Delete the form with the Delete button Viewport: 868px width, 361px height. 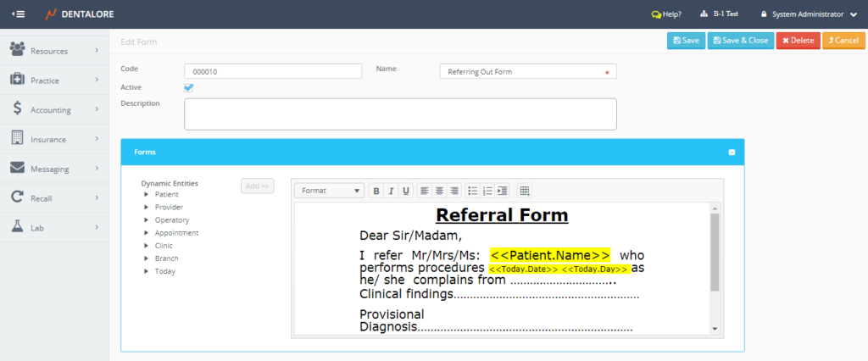(x=798, y=41)
